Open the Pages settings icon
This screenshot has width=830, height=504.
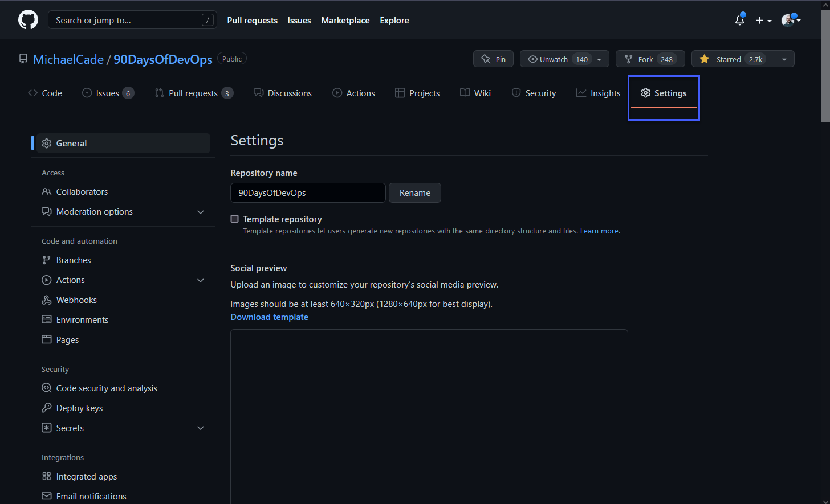click(x=46, y=339)
